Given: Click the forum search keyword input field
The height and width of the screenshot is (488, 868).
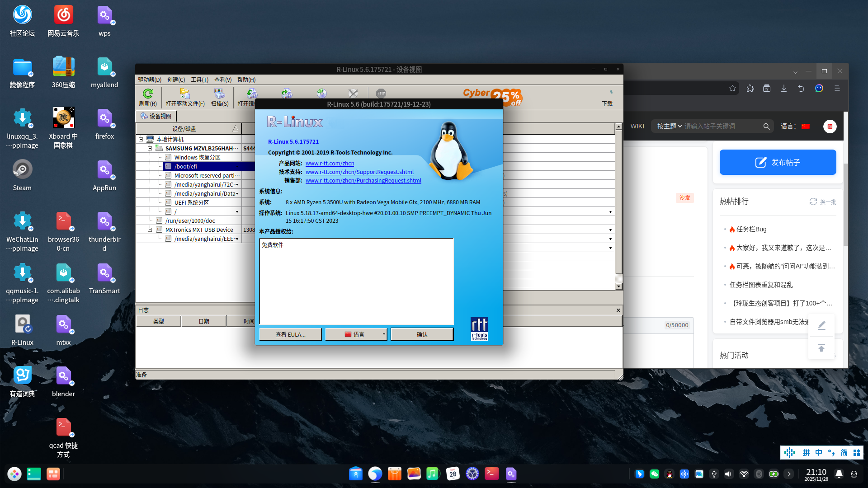Looking at the screenshot, I should point(722,127).
